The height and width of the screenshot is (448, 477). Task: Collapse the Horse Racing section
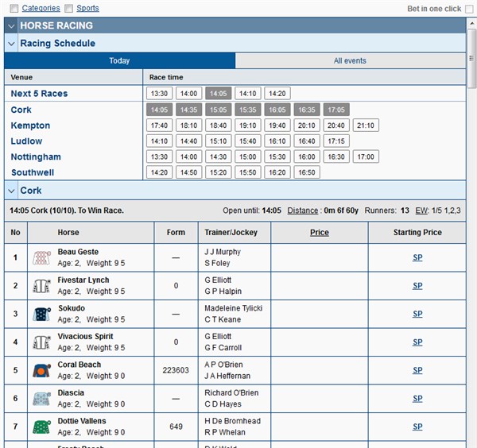pos(11,26)
